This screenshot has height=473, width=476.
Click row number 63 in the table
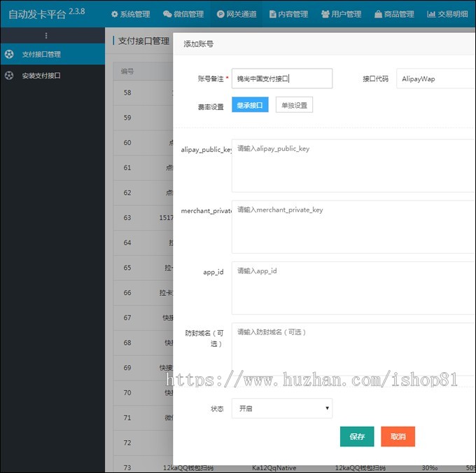tap(127, 218)
